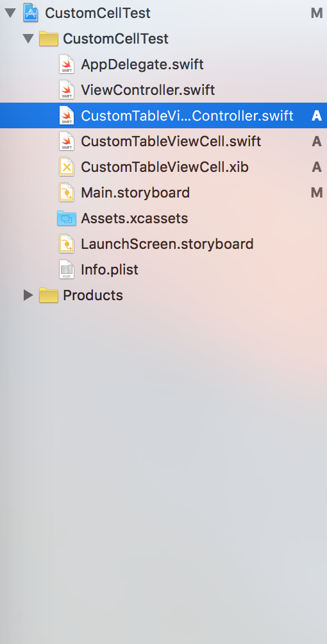Viewport: 327px width, 644px height.
Task: Click the Info.plist file icon
Action: [x=66, y=269]
